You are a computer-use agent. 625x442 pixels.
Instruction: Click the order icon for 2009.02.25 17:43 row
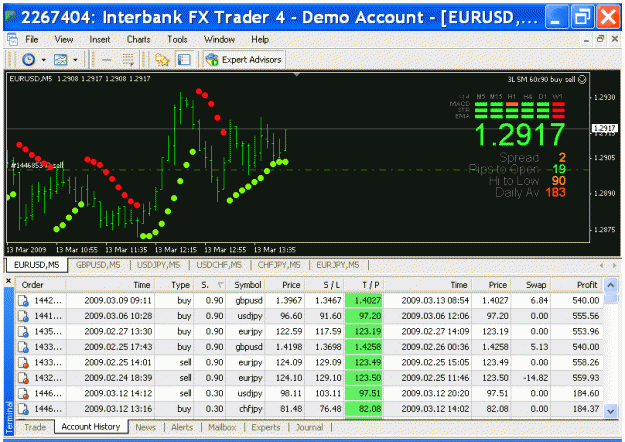(x=24, y=347)
